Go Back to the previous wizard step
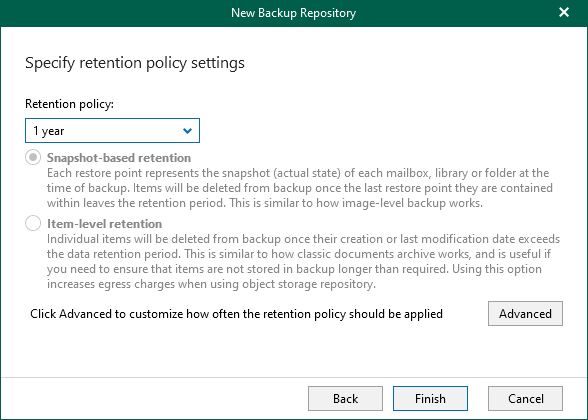The image size is (588, 420). (x=345, y=398)
